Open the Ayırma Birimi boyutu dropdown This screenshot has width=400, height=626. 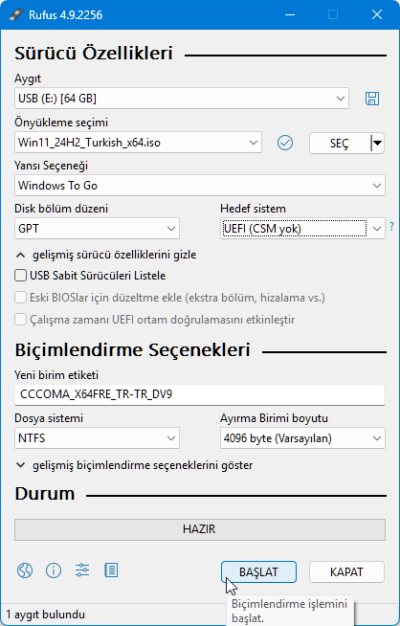click(x=303, y=438)
